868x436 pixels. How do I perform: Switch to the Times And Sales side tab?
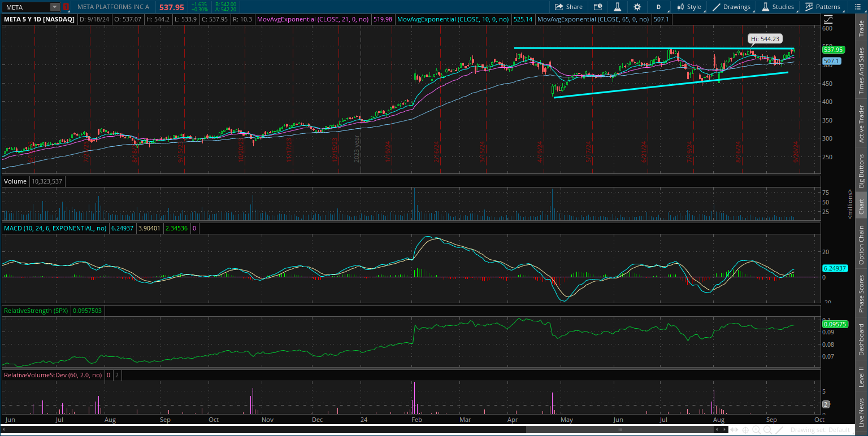[x=861, y=71]
